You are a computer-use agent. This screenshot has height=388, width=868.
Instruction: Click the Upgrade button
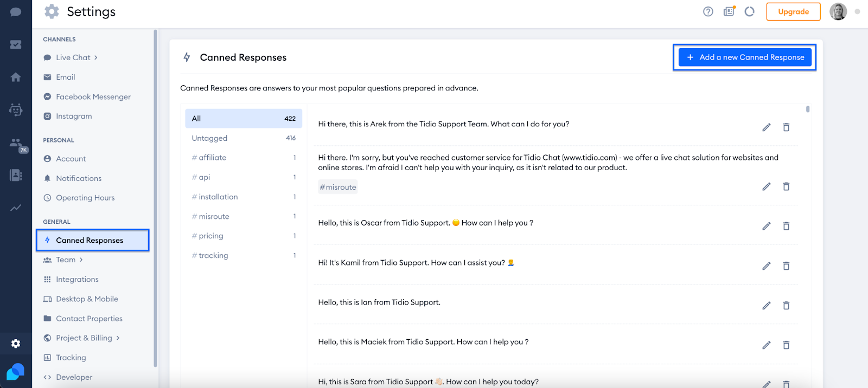point(793,11)
